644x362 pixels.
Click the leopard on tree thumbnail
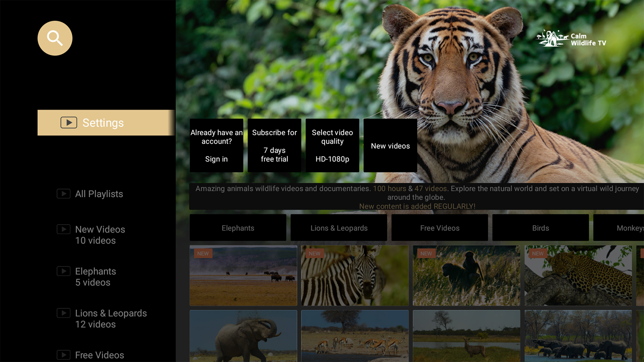coord(578,276)
